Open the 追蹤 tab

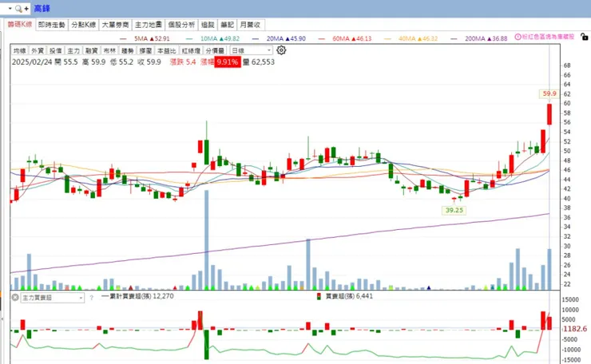tap(208, 25)
